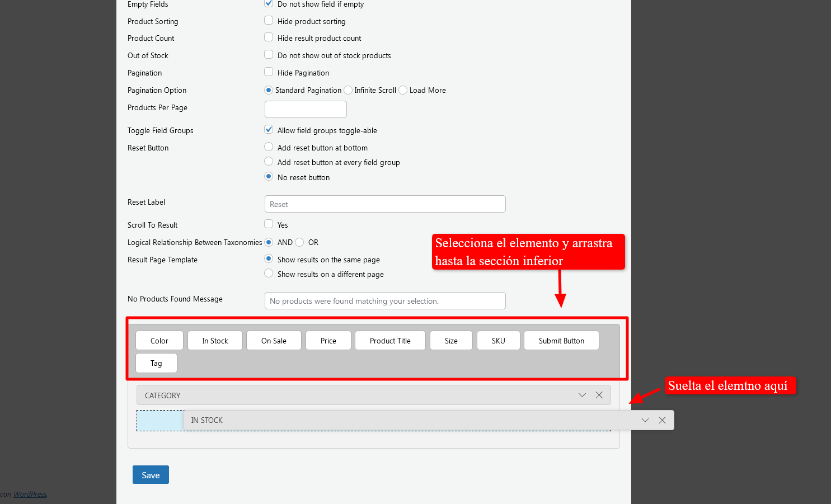Click the 'No Products Found Message' label
This screenshot has height=504, width=831.
(x=175, y=299)
